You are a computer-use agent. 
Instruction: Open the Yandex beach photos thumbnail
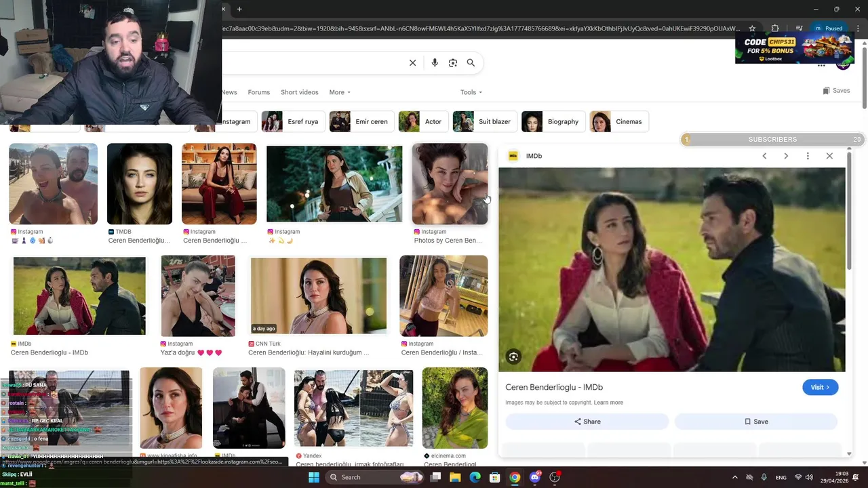pos(353,408)
